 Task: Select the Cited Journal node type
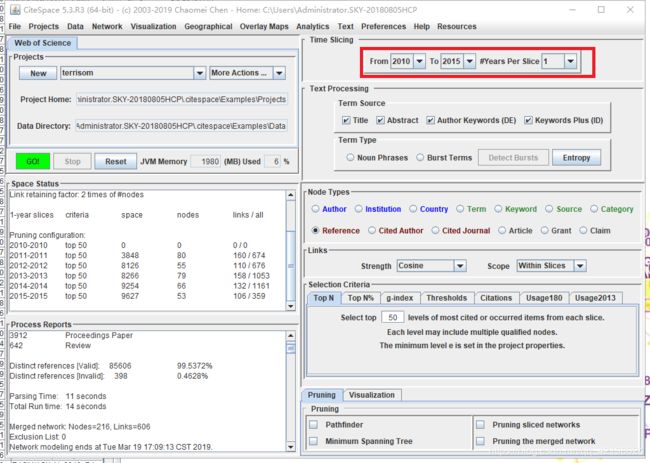point(435,230)
